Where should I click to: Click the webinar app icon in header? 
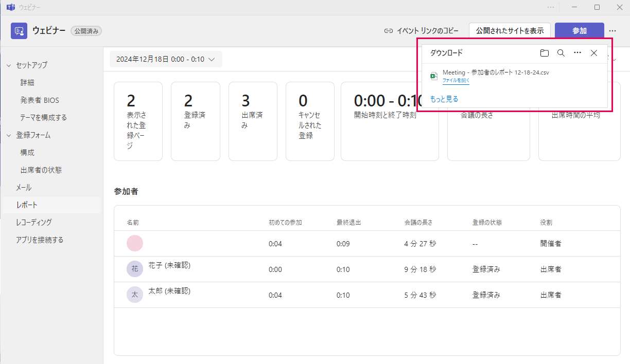pos(19,31)
